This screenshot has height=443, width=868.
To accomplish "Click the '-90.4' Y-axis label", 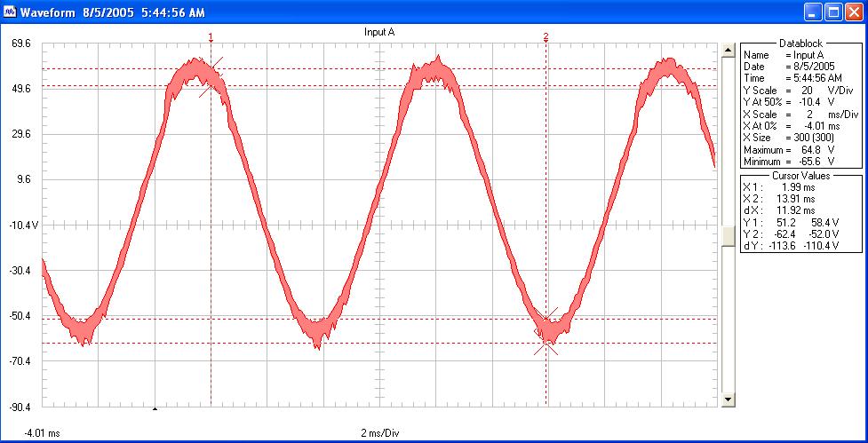I will tap(21, 407).
